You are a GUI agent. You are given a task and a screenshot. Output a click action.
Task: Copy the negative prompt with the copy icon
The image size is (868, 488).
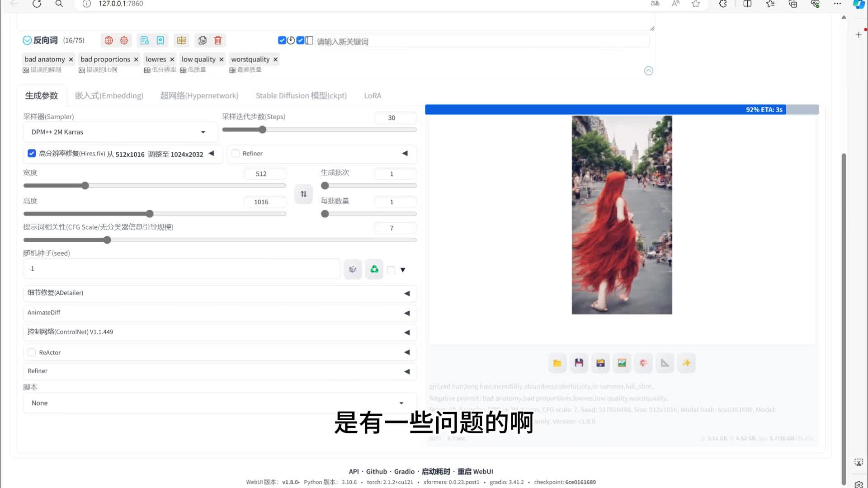point(203,41)
